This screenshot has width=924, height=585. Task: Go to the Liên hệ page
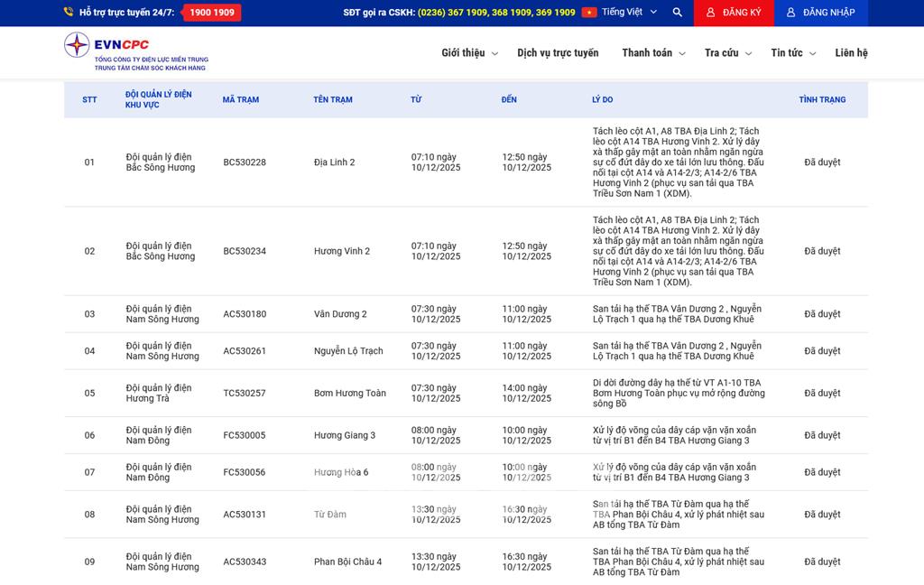851,53
